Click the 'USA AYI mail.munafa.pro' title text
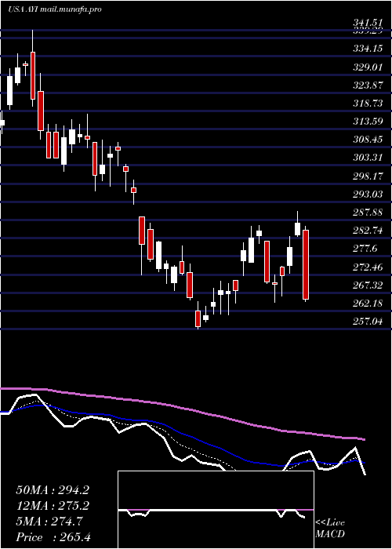This screenshot has height=549, width=392. 54,9
